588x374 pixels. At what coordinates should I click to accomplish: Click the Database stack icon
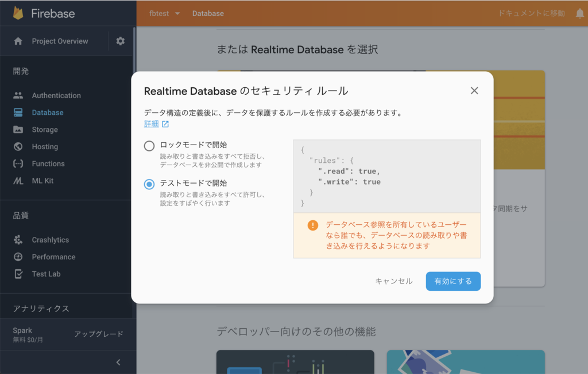pos(18,112)
